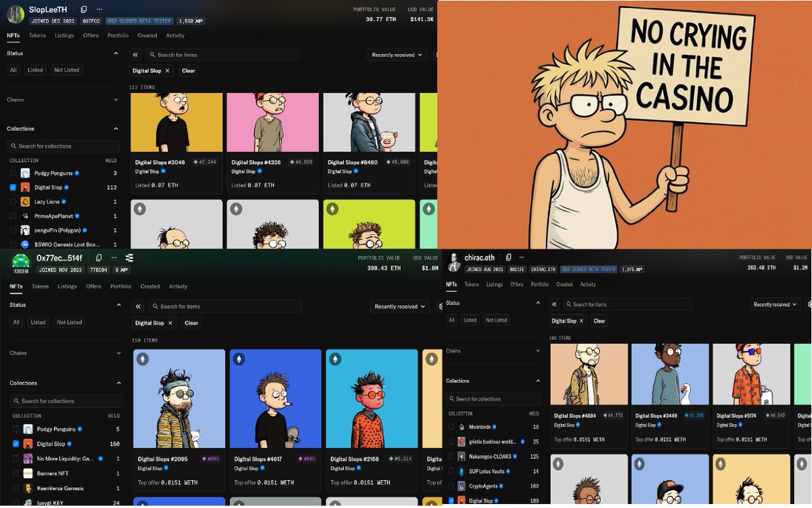812x508 pixels.
Task: Click Clear filters button in SlopLeeTH panel
Action: 189,70
